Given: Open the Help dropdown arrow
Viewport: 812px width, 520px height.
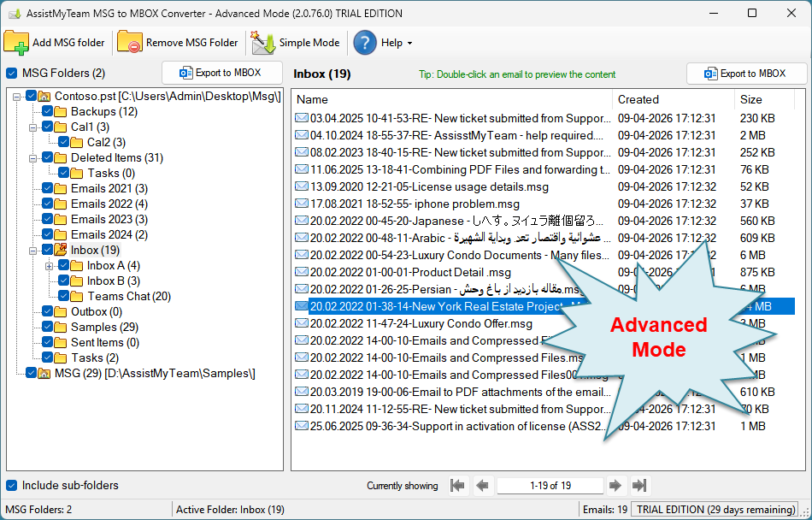Looking at the screenshot, I should [409, 44].
